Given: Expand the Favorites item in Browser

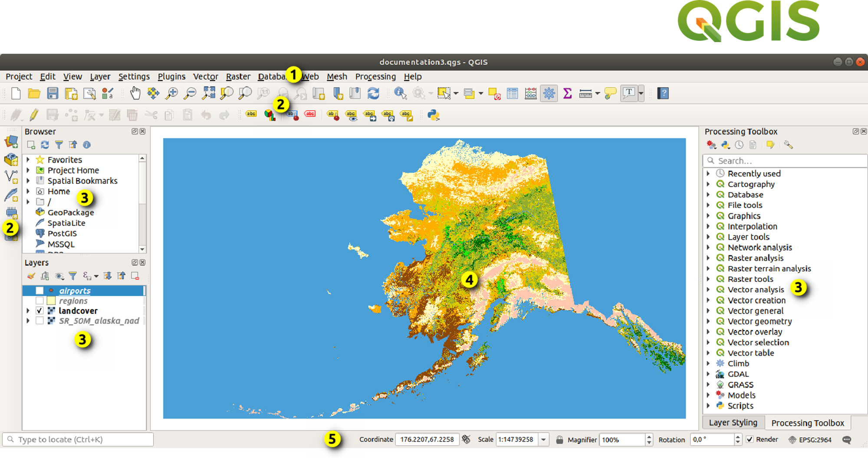Looking at the screenshot, I should [x=28, y=160].
